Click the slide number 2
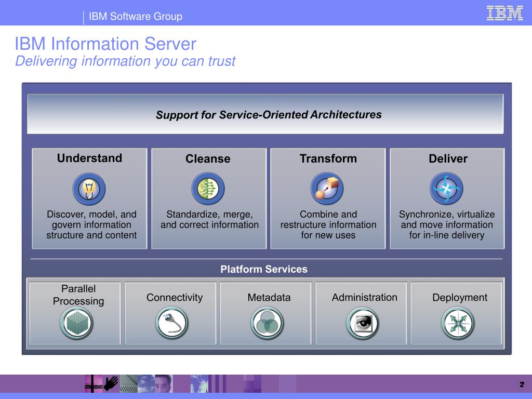532x399 pixels. click(522, 384)
